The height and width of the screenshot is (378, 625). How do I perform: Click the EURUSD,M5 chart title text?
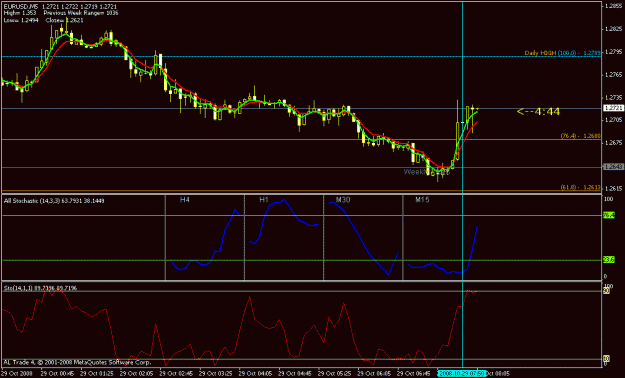(21, 6)
